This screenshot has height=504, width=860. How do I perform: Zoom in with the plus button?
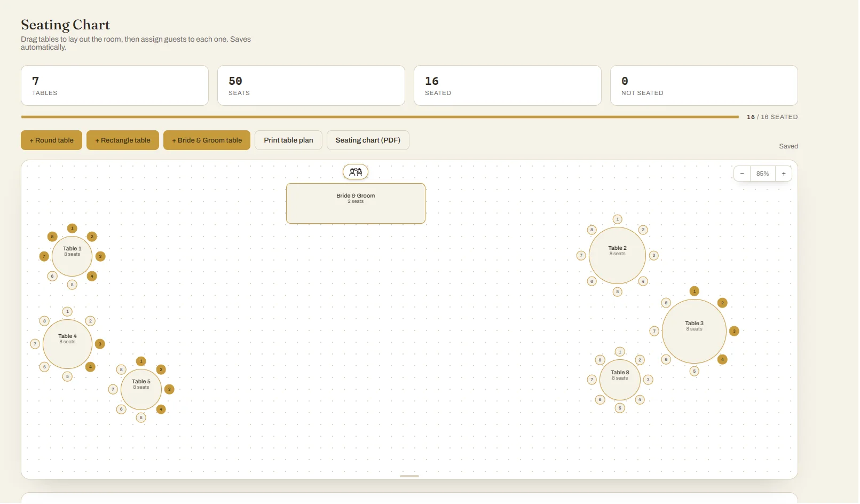pos(785,174)
